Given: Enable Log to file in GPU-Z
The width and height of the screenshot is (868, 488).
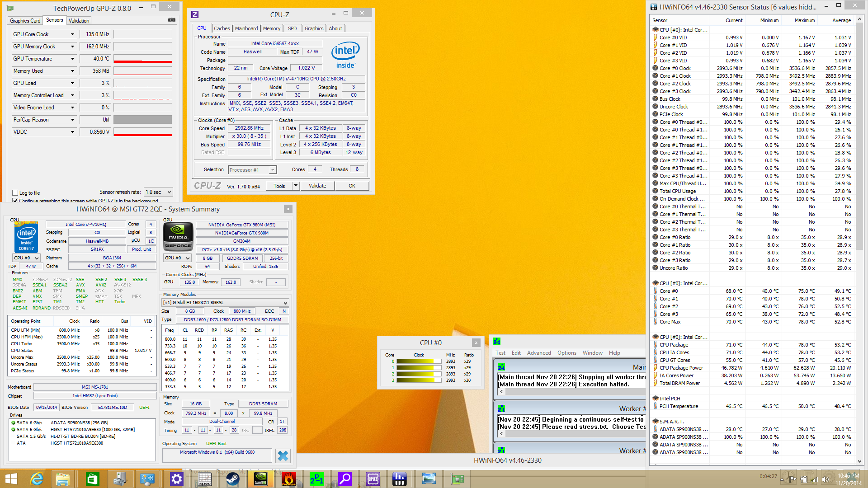Looking at the screenshot, I should click(15, 193).
